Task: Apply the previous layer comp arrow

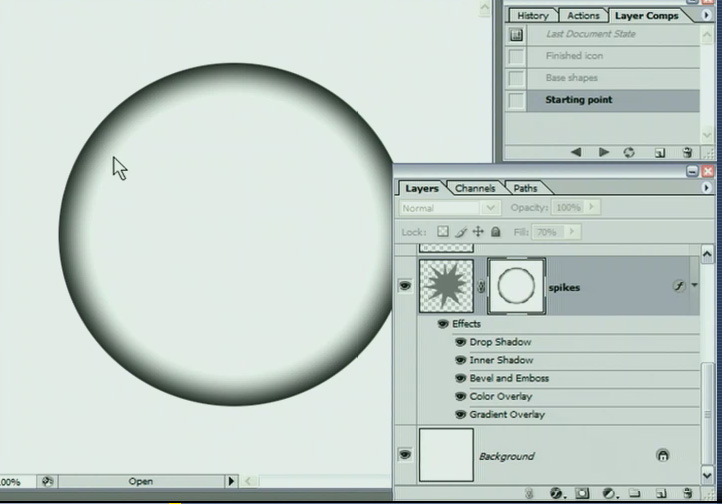Action: click(576, 153)
